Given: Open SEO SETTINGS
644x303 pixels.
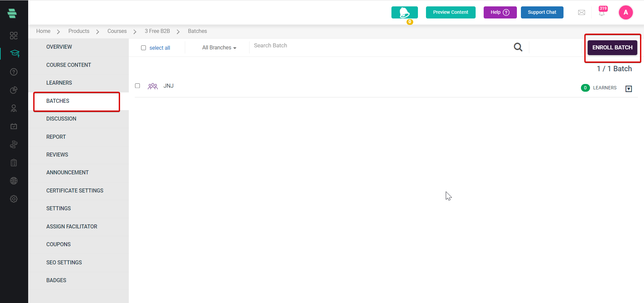Looking at the screenshot, I should [78, 262].
